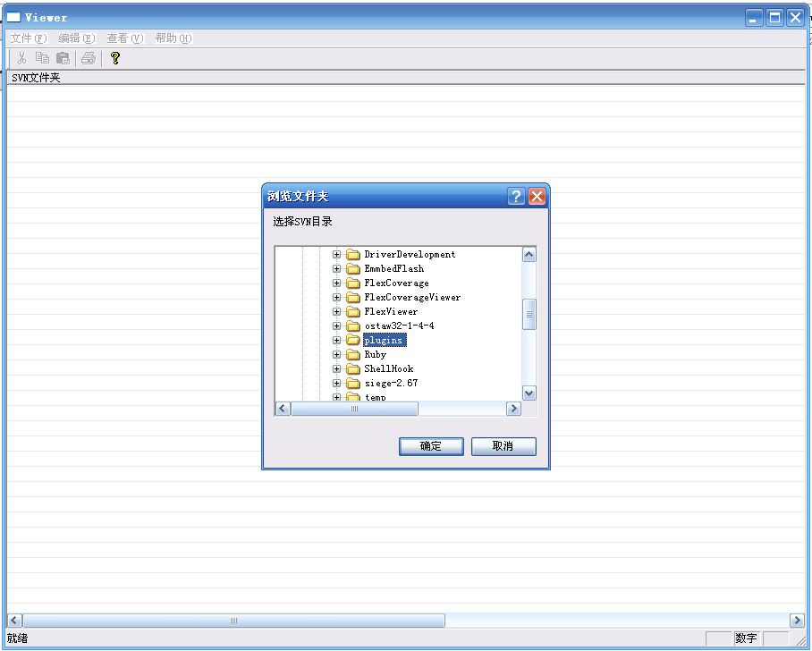Click the folder tree's scroll up arrow
812x651 pixels.
[529, 254]
